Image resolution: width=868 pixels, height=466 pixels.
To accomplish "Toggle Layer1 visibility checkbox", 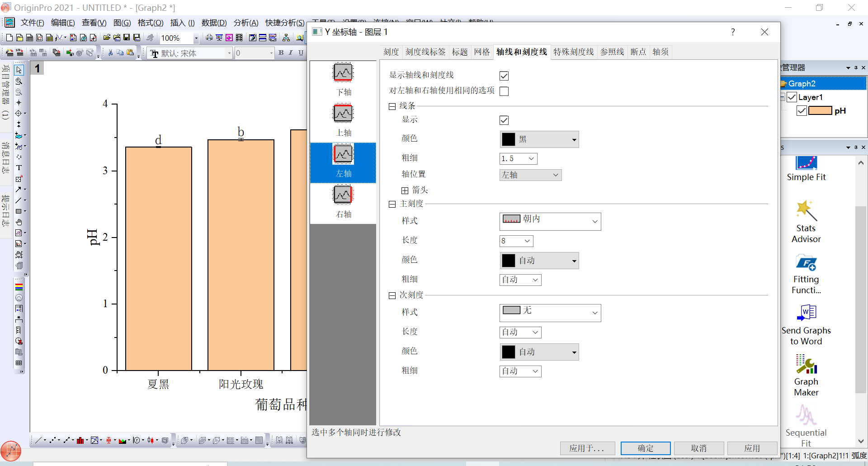I will (792, 97).
